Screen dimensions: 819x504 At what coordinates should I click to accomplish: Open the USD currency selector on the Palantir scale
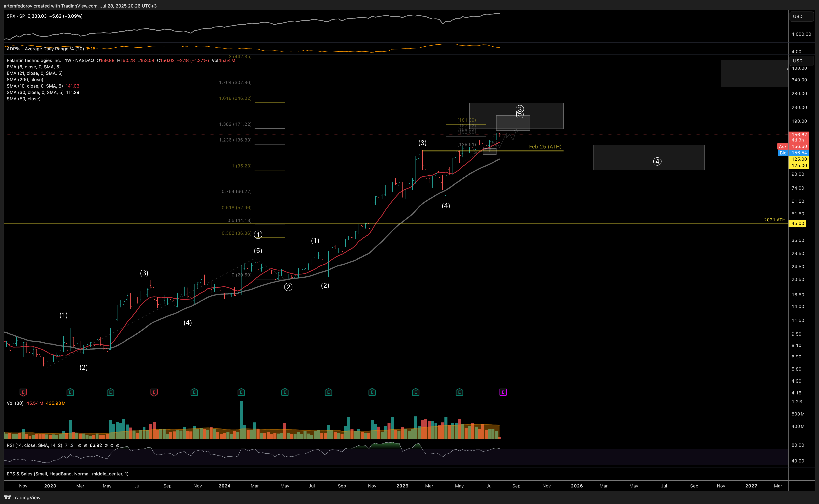(801, 61)
